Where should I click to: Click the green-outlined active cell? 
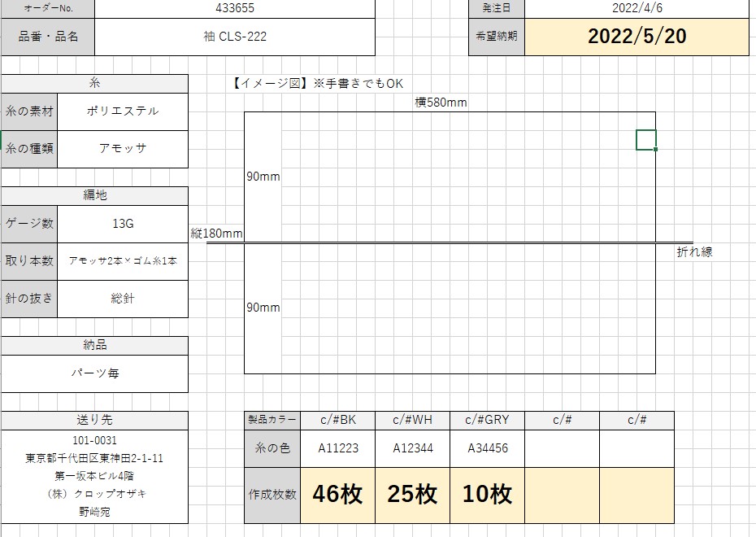tap(646, 140)
